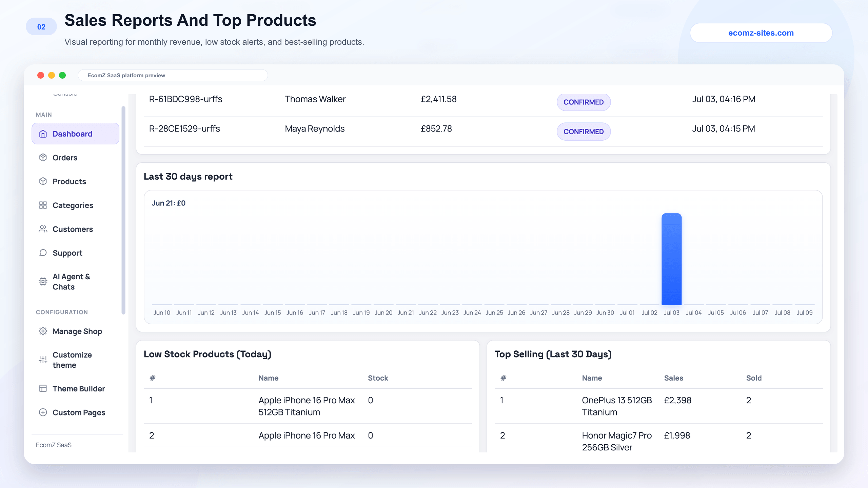Click CONFIRMED badge for Thomas Walker order
The width and height of the screenshot is (868, 488).
[x=584, y=102]
